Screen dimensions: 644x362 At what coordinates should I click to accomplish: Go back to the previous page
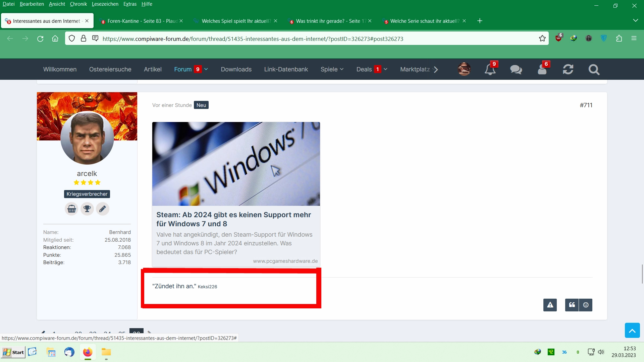pos(10,39)
